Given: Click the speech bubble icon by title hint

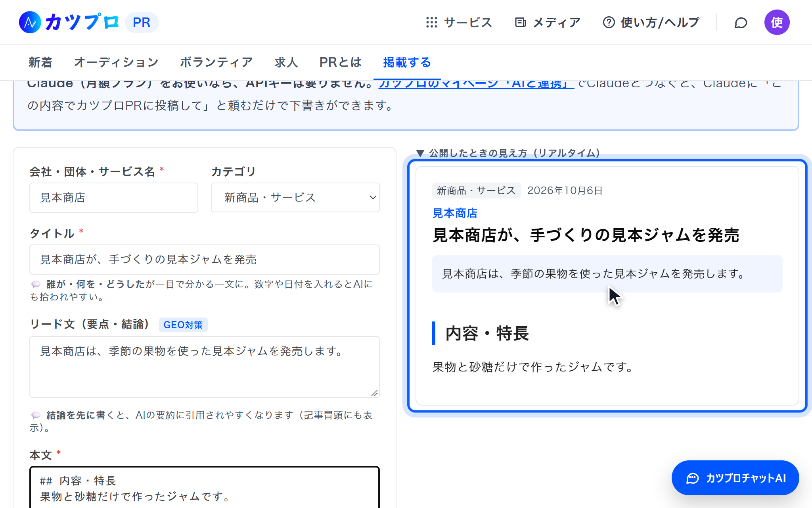Looking at the screenshot, I should 36,284.
